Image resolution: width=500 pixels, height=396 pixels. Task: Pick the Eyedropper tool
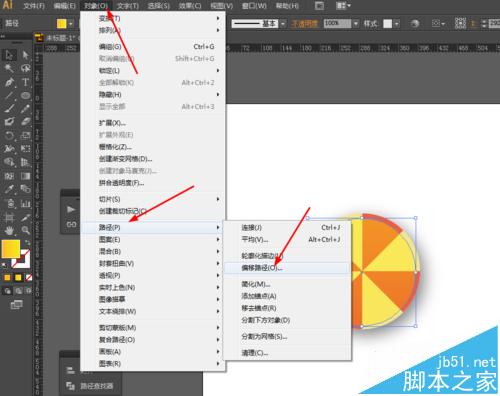click(9, 189)
